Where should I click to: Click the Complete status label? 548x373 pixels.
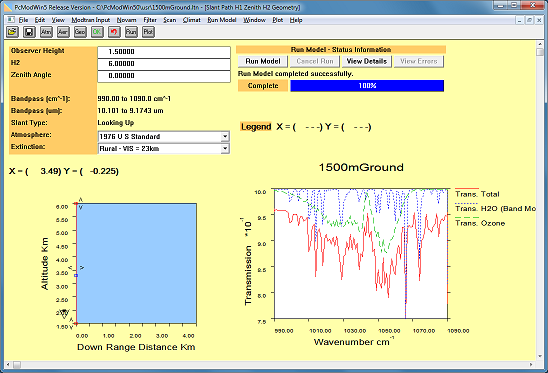(x=263, y=86)
